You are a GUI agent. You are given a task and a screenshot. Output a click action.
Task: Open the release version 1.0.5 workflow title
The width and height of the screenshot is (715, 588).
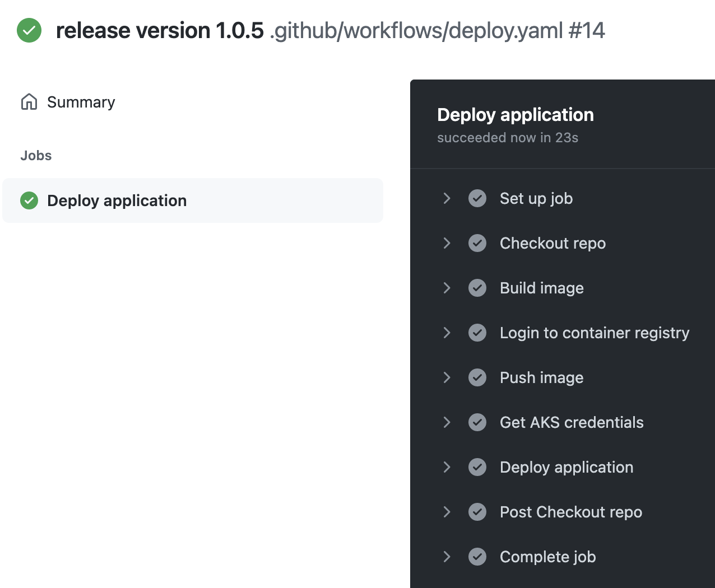point(160,30)
